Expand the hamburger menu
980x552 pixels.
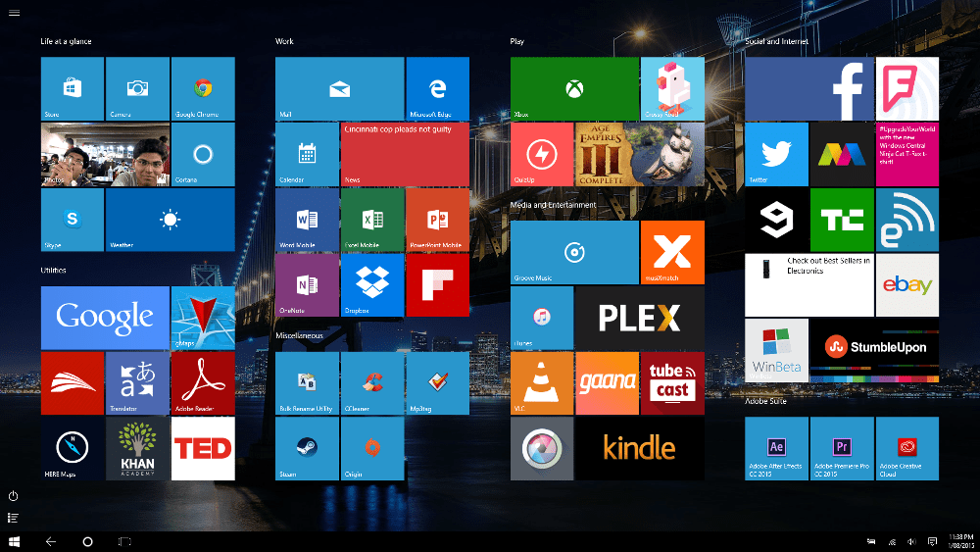[x=14, y=13]
